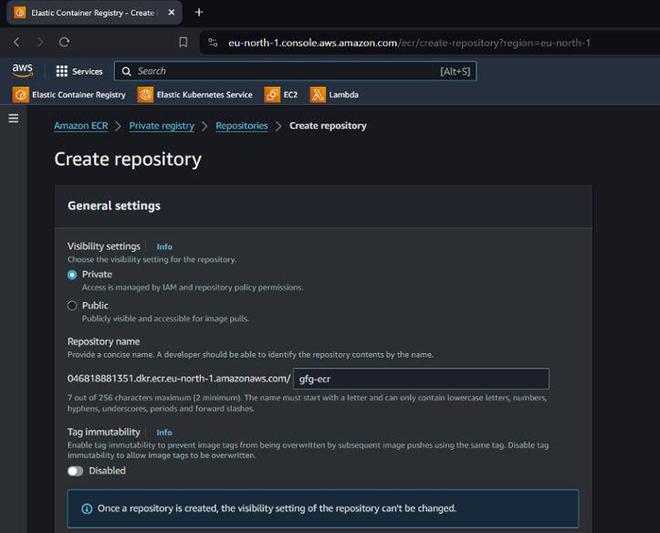Click the 'Create repository' breadcrumb text
Image resolution: width=660 pixels, height=533 pixels.
point(328,126)
